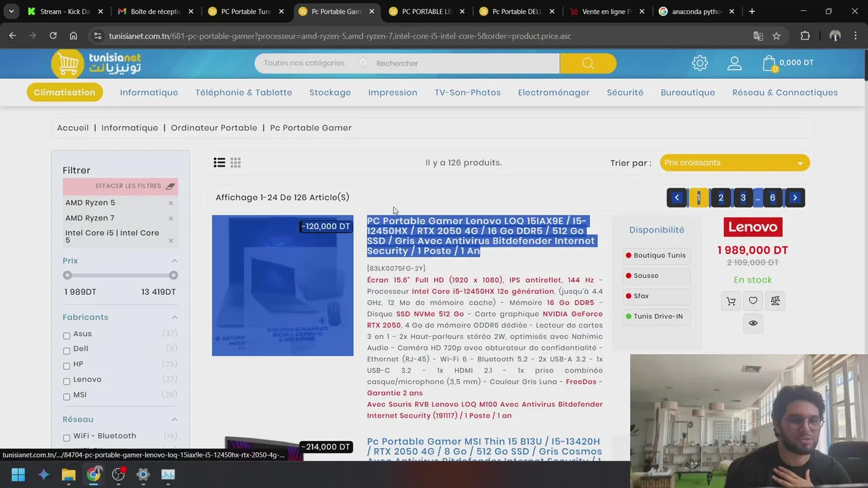
Task: Open a new browser tab
Action: coord(751,12)
